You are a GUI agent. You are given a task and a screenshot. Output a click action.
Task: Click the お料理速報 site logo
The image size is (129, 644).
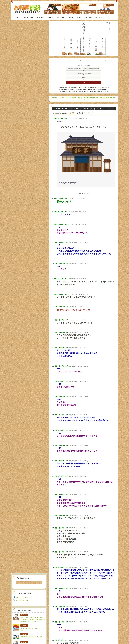click(27, 9)
